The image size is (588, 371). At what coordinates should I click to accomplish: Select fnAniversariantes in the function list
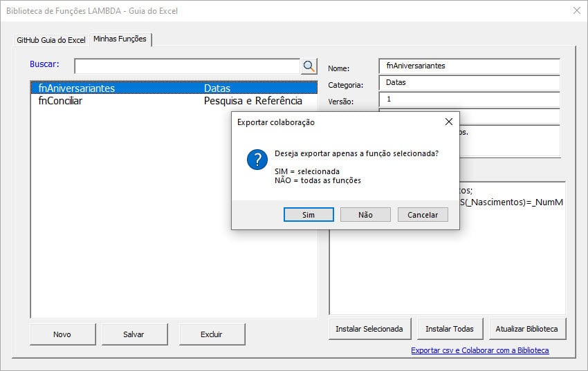click(x=77, y=88)
